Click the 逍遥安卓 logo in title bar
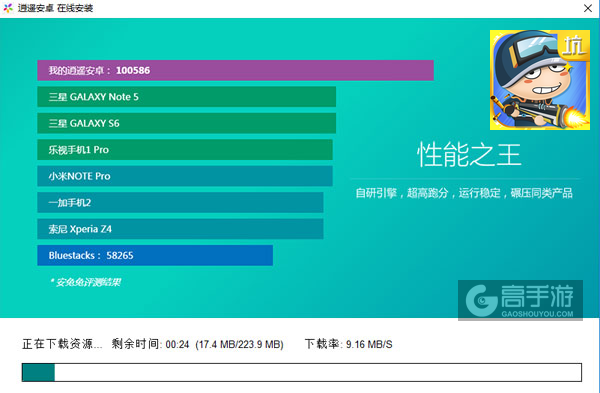Image resolution: width=600 pixels, height=393 pixels. (8, 8)
